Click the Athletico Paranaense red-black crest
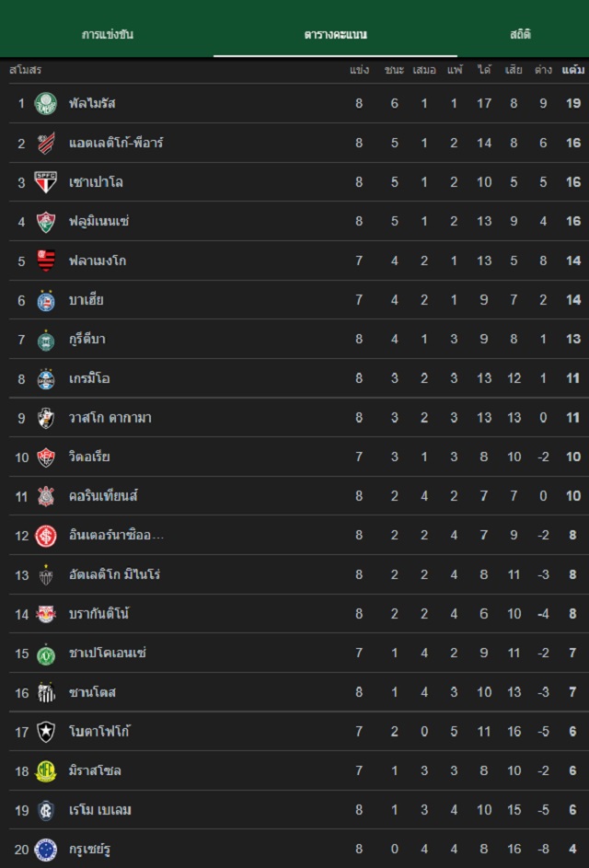 point(45,143)
